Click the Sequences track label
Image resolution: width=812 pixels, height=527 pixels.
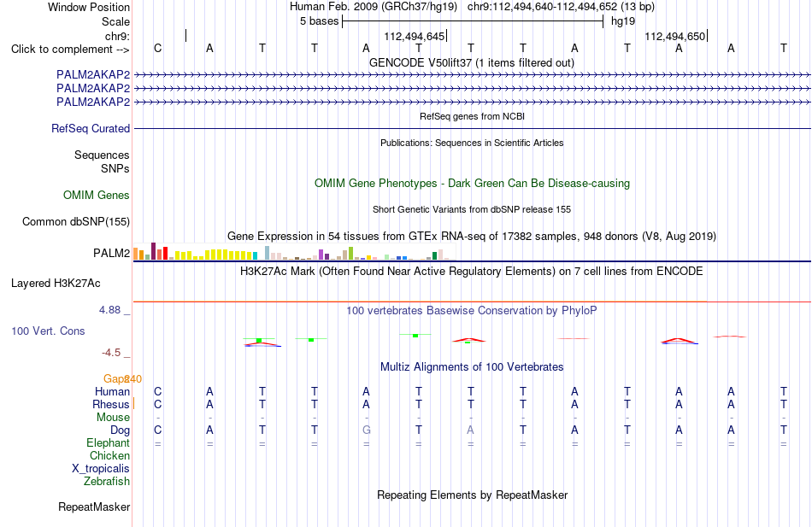click(102, 155)
